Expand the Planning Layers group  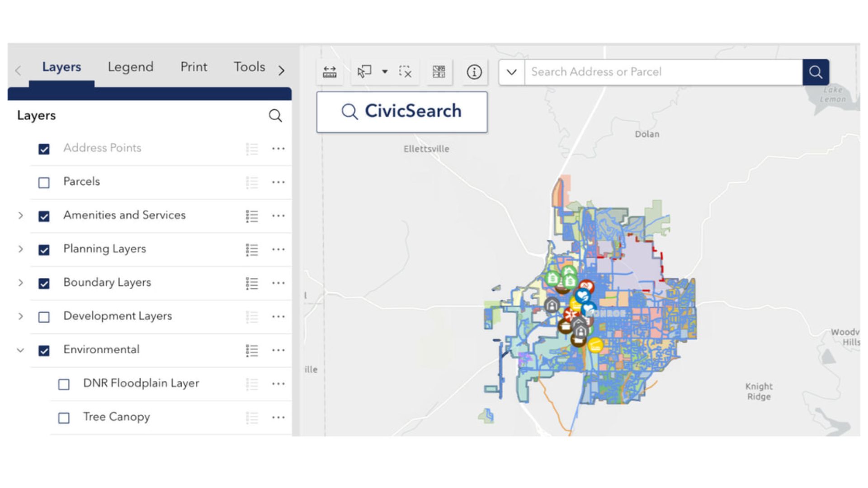(x=20, y=249)
